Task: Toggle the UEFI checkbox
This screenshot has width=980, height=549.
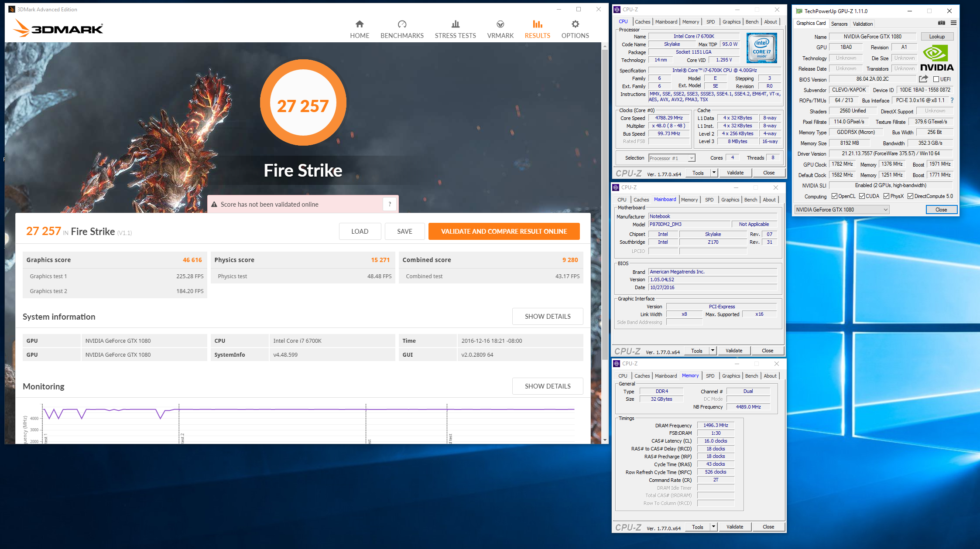Action: point(936,79)
